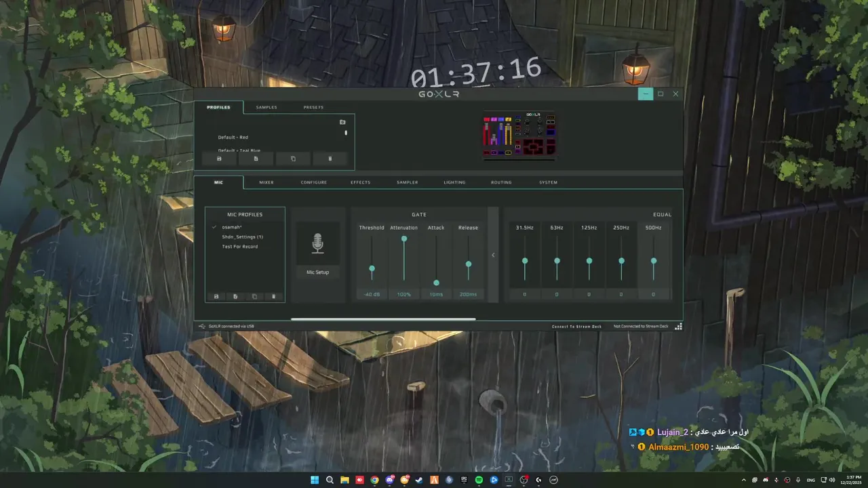
Task: Click the Gate Release slider handle
Action: [468, 264]
